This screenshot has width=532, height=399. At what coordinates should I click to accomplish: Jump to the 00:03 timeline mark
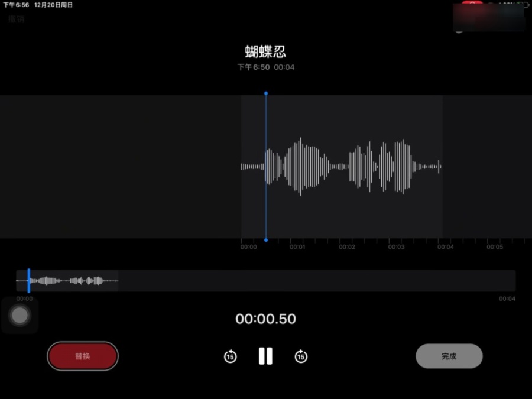(x=396, y=247)
